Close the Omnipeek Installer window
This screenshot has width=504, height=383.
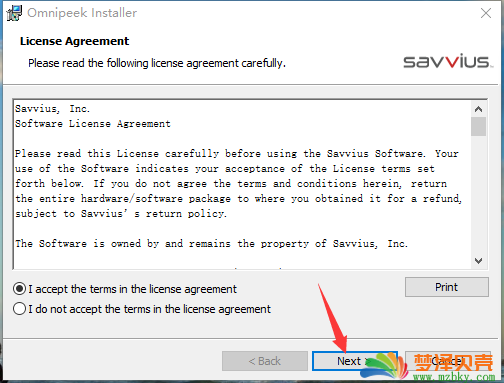(x=486, y=13)
